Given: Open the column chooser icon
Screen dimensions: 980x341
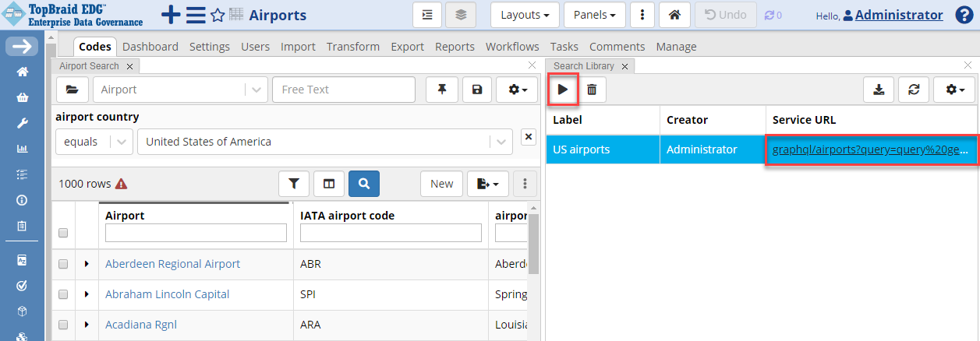Looking at the screenshot, I should click(x=329, y=184).
